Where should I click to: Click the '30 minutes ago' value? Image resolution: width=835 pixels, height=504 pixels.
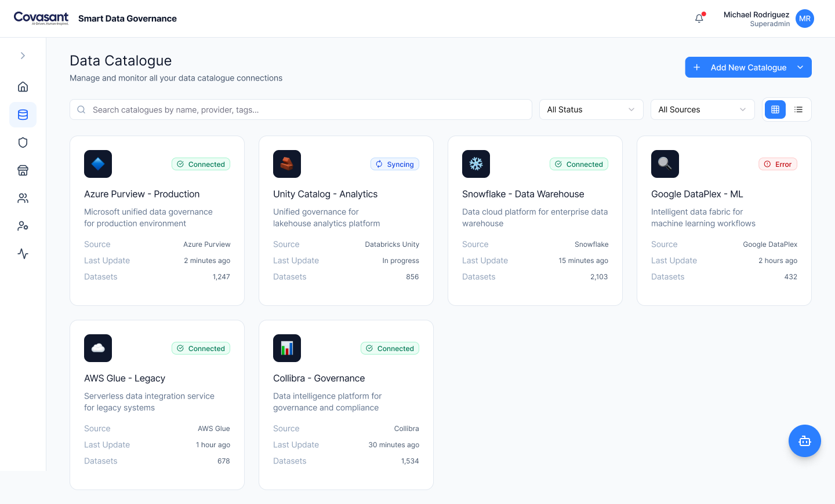tap(394, 445)
